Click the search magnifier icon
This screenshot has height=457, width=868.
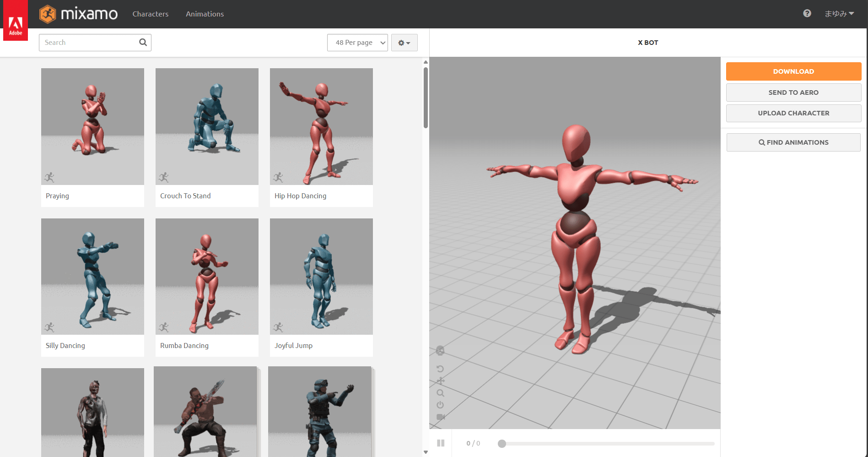coord(143,42)
